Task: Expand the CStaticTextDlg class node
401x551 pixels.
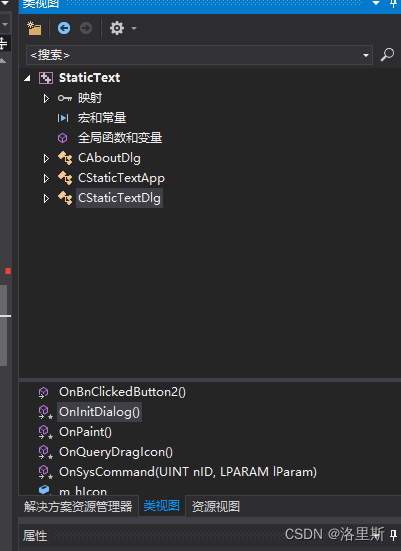Action: (x=46, y=199)
